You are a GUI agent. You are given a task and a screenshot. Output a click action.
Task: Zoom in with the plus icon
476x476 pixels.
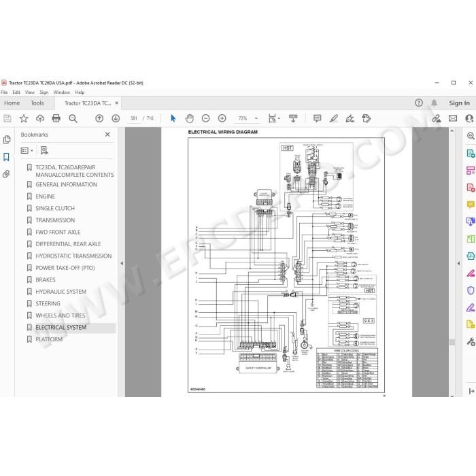222,118
